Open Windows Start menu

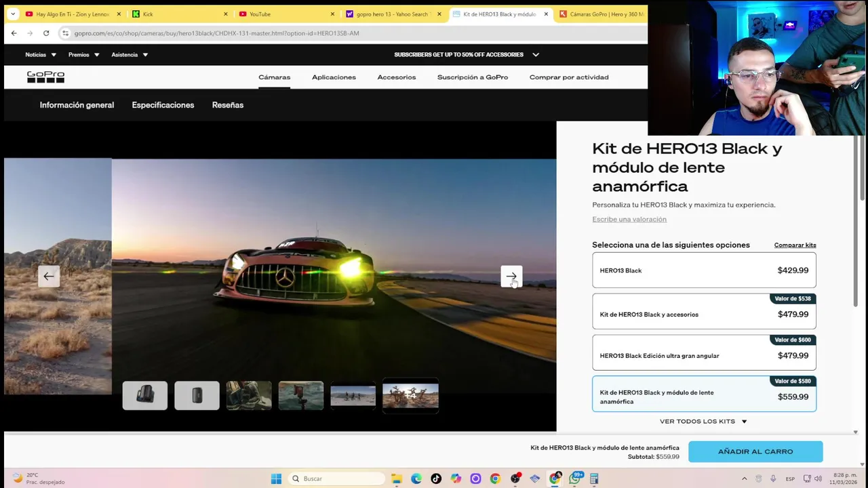276,479
